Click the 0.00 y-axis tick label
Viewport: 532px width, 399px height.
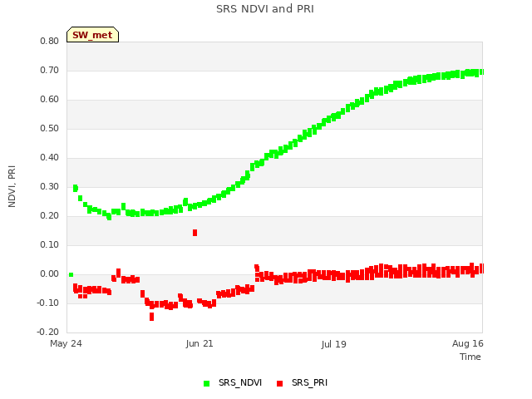[50, 273]
